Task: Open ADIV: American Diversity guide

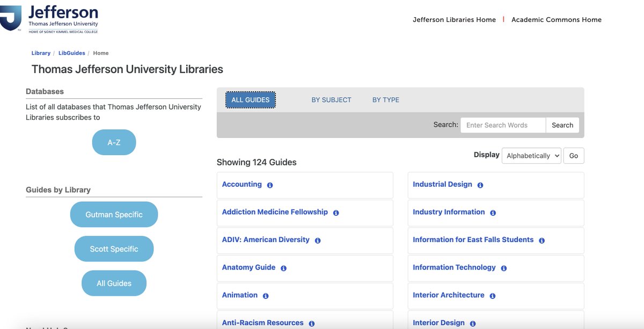Action: click(x=266, y=239)
